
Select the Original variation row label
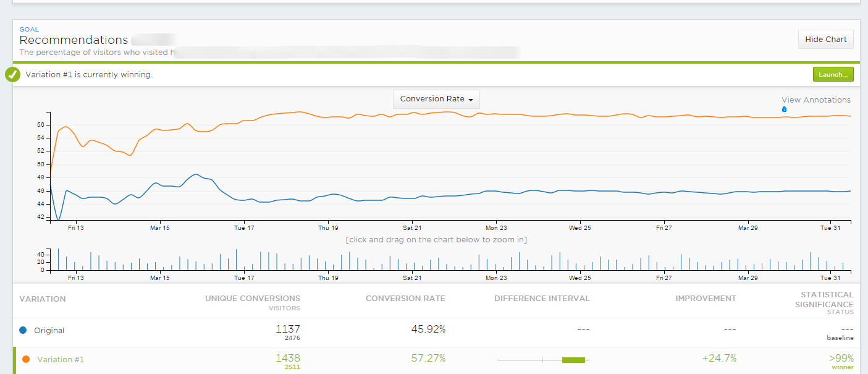49,330
